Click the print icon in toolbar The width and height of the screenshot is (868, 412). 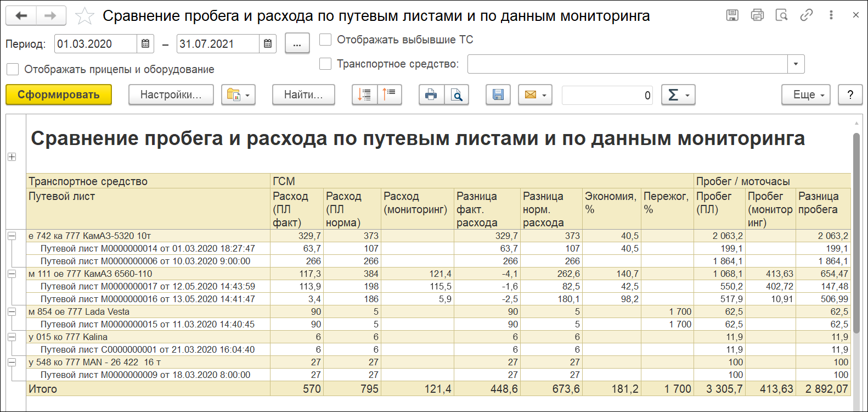pos(431,95)
